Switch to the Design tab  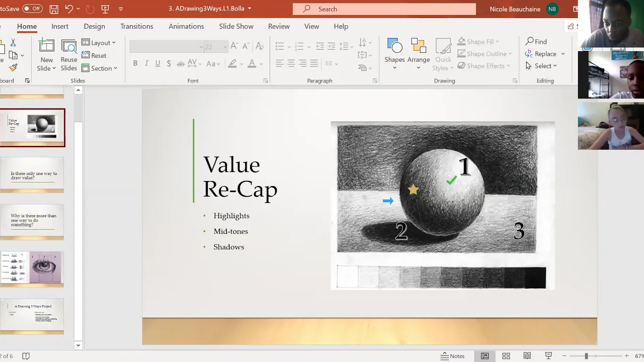coord(95,26)
